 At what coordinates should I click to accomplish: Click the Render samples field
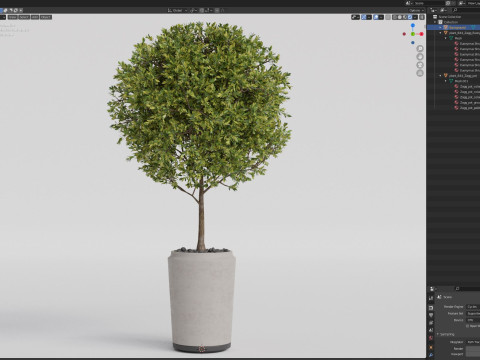coord(473,349)
